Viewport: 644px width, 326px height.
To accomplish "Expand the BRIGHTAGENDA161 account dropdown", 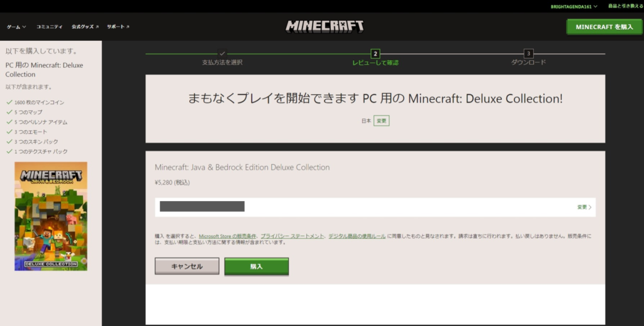I will 574,6.
